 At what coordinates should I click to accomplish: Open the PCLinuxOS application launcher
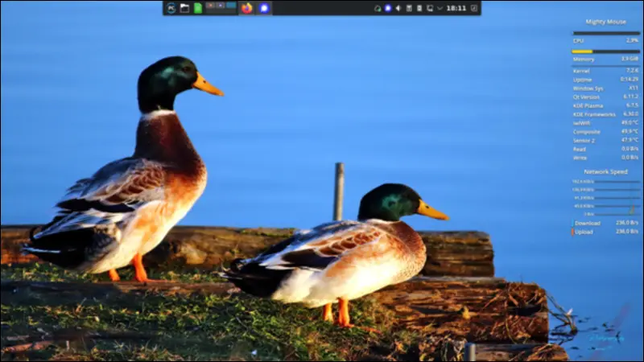[x=171, y=8]
